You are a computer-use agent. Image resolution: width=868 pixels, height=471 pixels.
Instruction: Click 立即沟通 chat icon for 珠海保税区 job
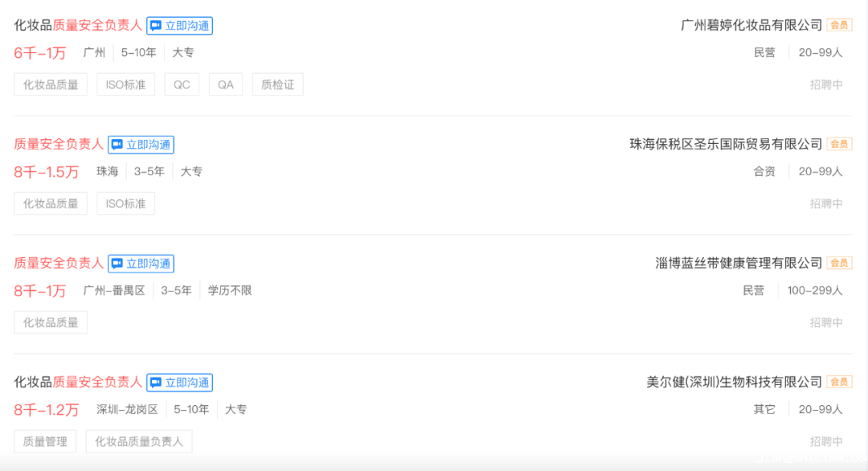[141, 145]
